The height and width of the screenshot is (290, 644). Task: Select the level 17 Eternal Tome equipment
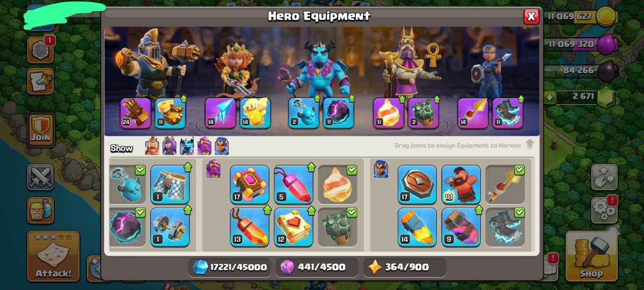pyautogui.click(x=250, y=184)
